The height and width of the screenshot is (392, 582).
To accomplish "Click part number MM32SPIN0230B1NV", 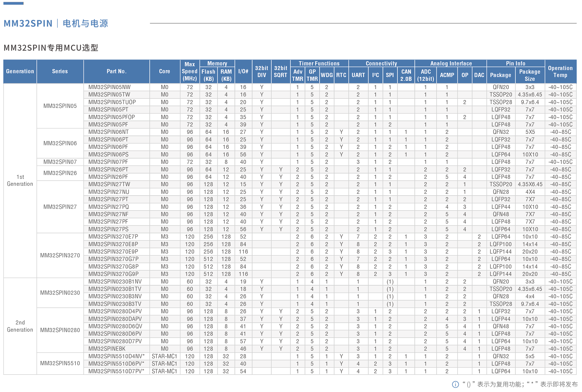I will pyautogui.click(x=115, y=281).
